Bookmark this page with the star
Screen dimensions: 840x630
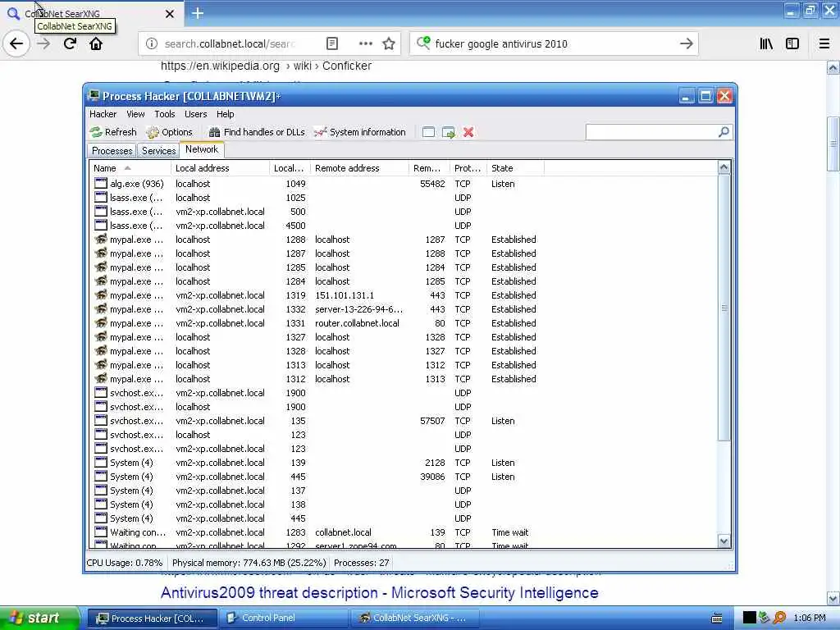[x=389, y=43]
